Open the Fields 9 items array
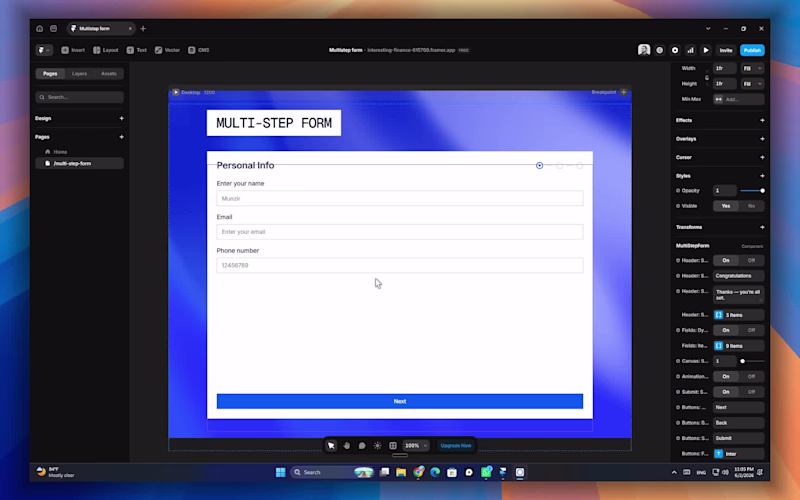This screenshot has height=500, width=800. 738,345
